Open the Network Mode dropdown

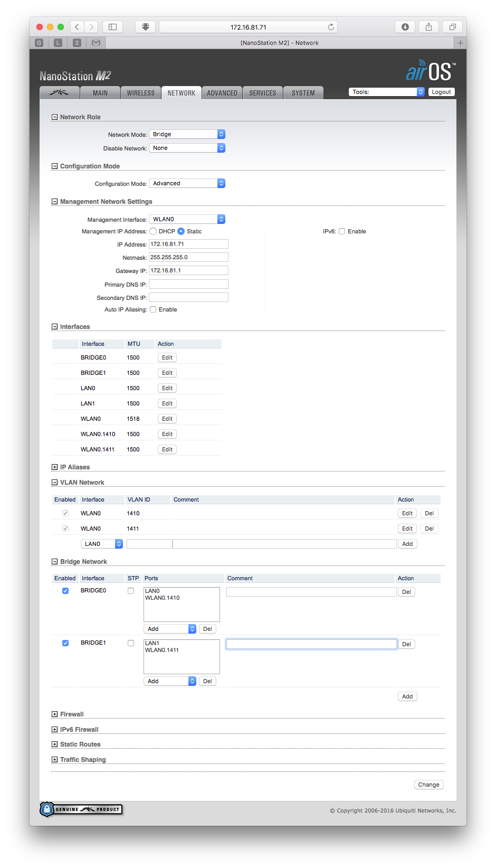187,134
